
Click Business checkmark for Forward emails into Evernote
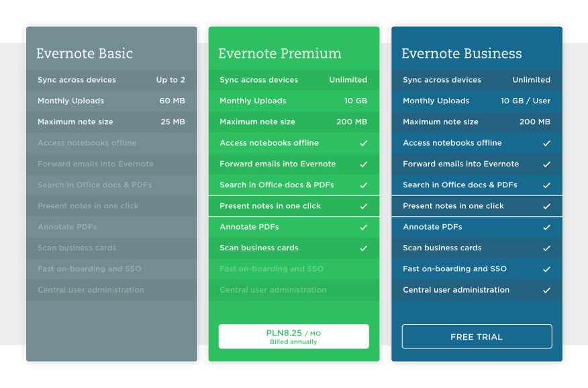(x=547, y=164)
